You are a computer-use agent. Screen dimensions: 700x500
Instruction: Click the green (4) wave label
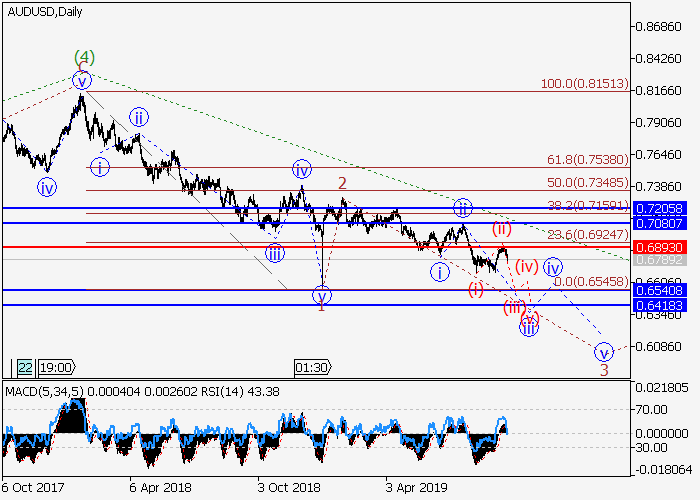tap(83, 58)
